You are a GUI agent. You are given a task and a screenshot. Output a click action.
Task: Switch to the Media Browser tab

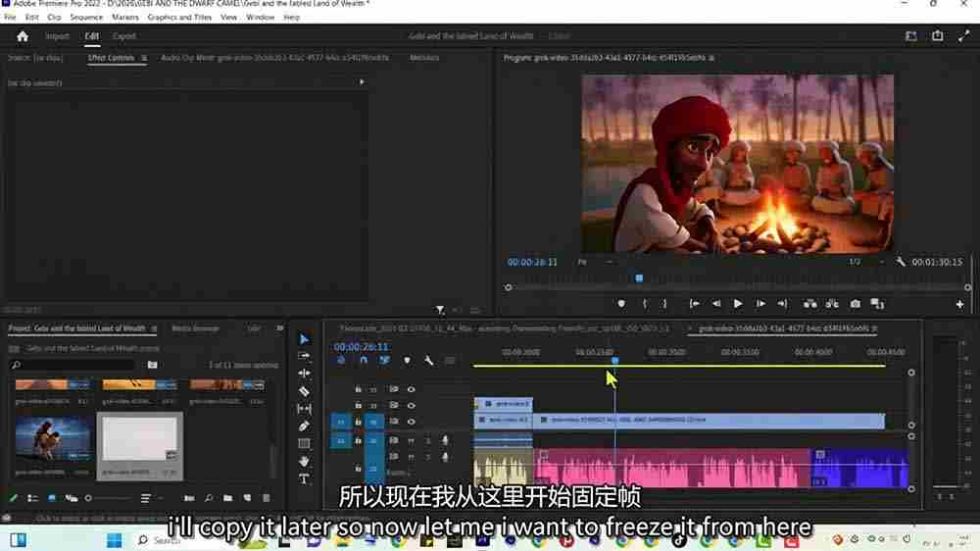[x=196, y=328]
